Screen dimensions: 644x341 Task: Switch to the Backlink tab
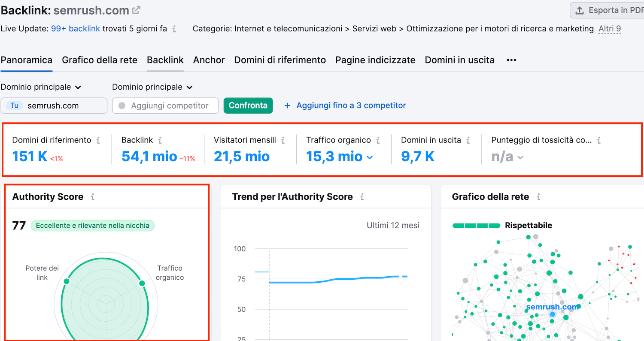pos(165,60)
